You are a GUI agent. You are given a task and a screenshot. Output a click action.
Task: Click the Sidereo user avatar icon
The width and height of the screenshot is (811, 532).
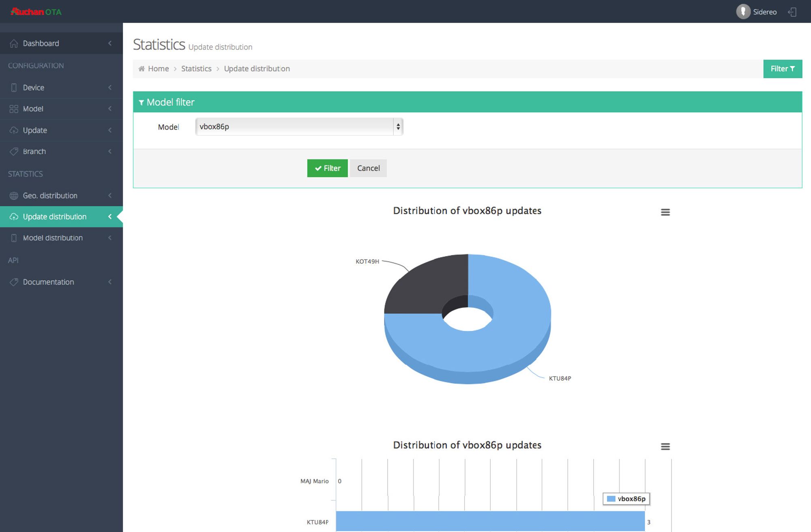click(x=743, y=12)
